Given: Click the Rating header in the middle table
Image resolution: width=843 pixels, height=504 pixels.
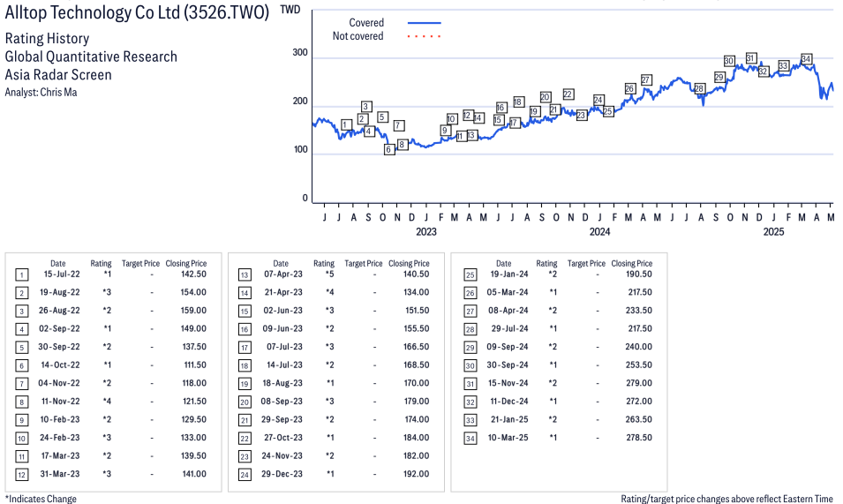Looking at the screenshot, I should (324, 263).
